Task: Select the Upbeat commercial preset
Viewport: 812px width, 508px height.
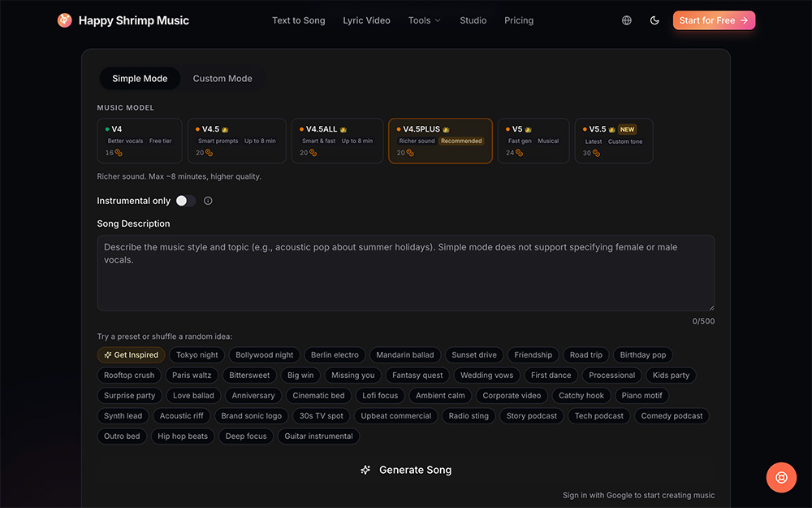Action: (x=395, y=415)
